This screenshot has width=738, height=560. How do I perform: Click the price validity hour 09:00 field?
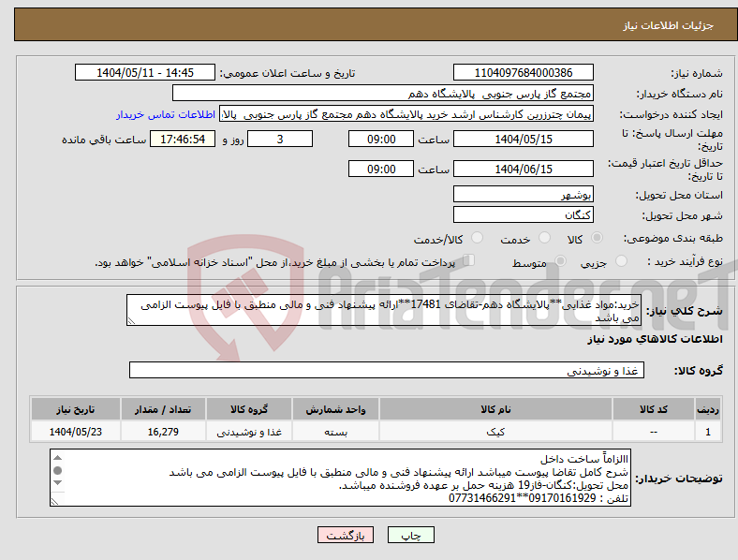point(381,169)
